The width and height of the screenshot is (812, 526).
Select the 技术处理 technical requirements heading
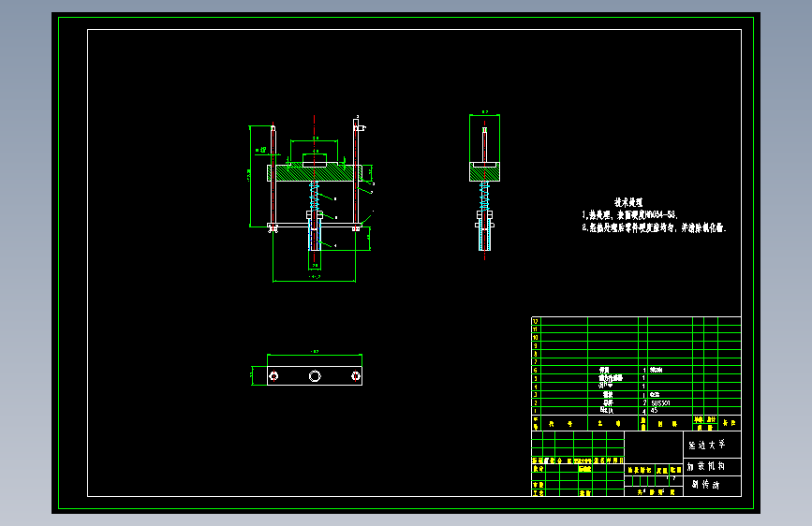pos(628,202)
